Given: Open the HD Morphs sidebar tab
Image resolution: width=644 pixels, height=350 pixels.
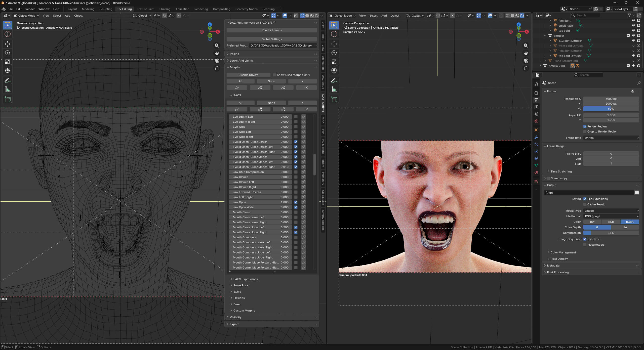Looking at the screenshot, I should (x=323, y=147).
